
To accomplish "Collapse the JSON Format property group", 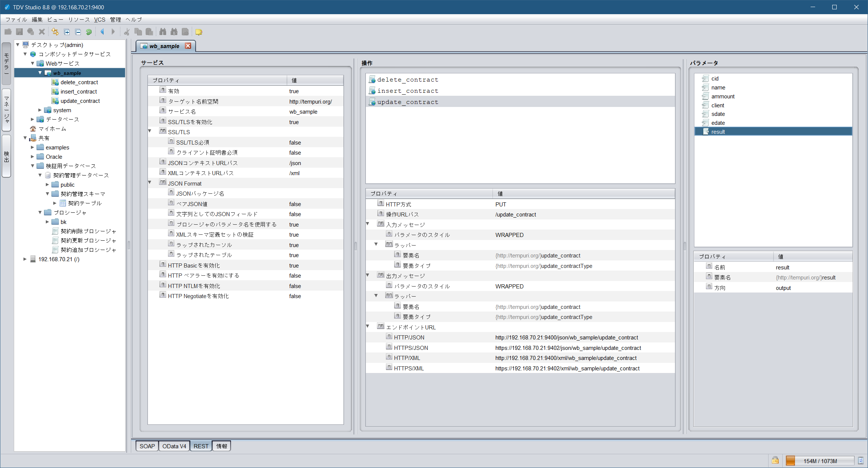I will pos(150,182).
